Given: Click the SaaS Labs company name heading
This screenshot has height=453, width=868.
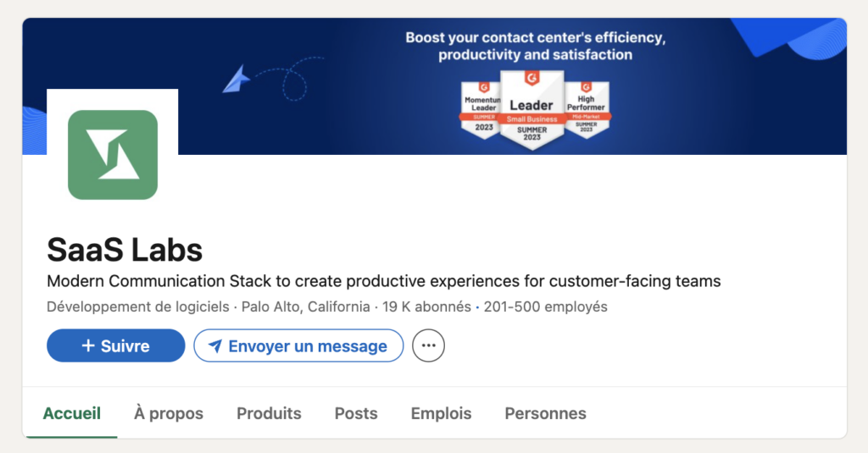Looking at the screenshot, I should 125,249.
